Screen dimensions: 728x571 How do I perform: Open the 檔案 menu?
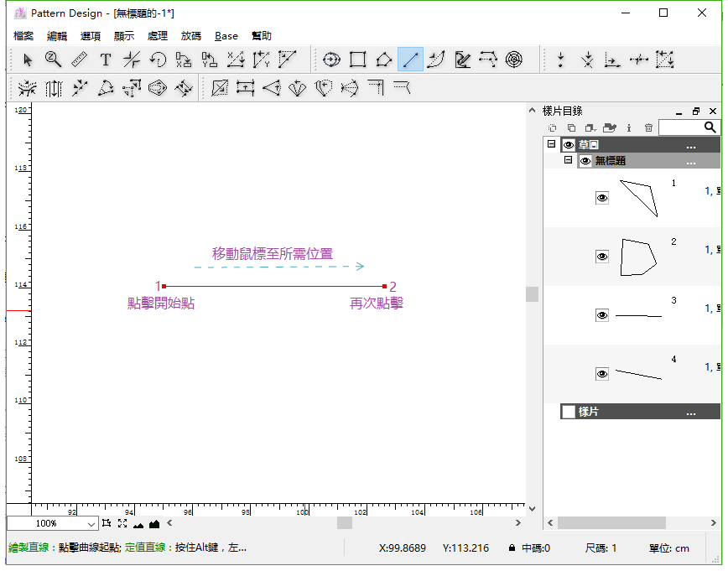[24, 36]
